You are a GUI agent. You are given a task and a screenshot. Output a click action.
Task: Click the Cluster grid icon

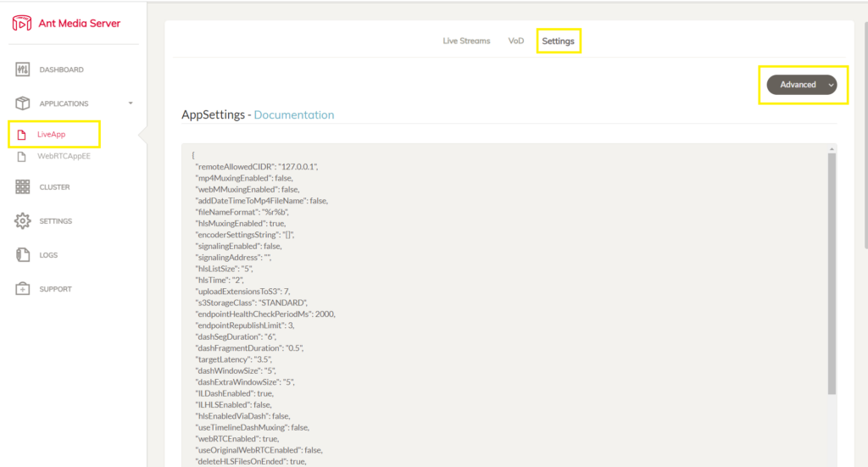(x=23, y=187)
